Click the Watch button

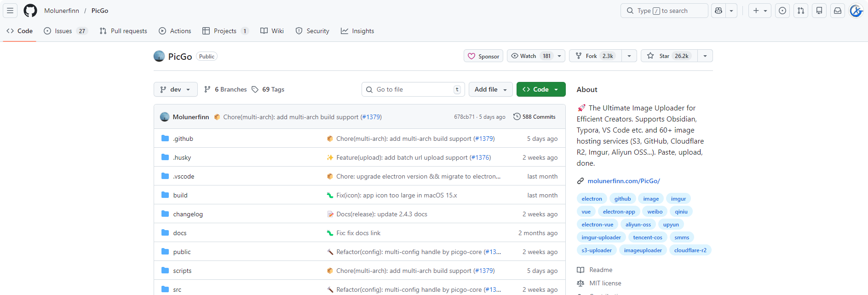click(x=530, y=56)
